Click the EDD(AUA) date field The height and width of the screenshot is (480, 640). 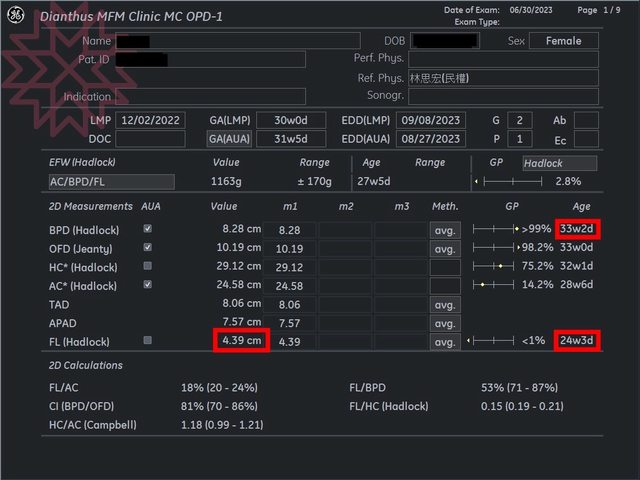pyautogui.click(x=431, y=139)
